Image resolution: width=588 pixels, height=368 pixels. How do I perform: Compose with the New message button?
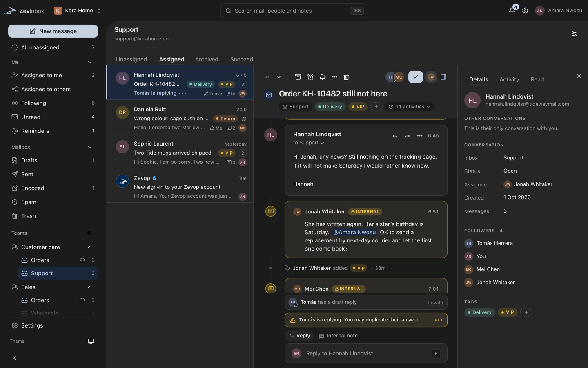pos(53,31)
